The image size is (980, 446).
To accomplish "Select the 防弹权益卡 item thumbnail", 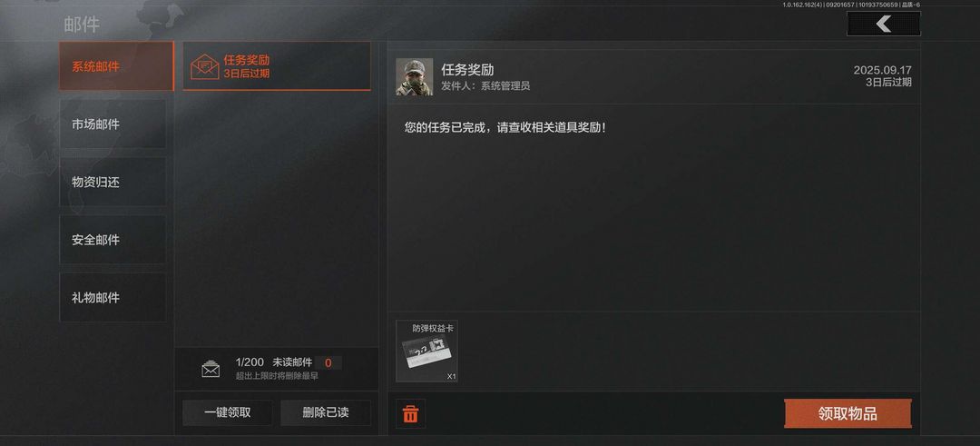I will [x=426, y=352].
